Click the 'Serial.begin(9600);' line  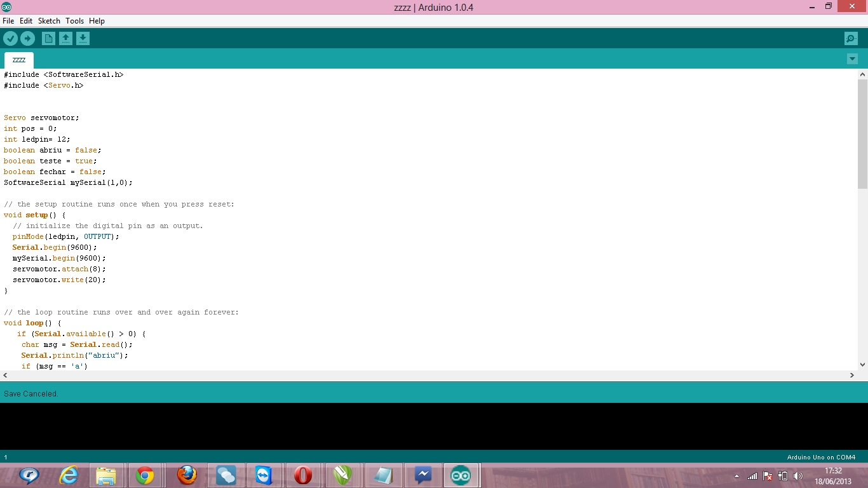(x=55, y=247)
